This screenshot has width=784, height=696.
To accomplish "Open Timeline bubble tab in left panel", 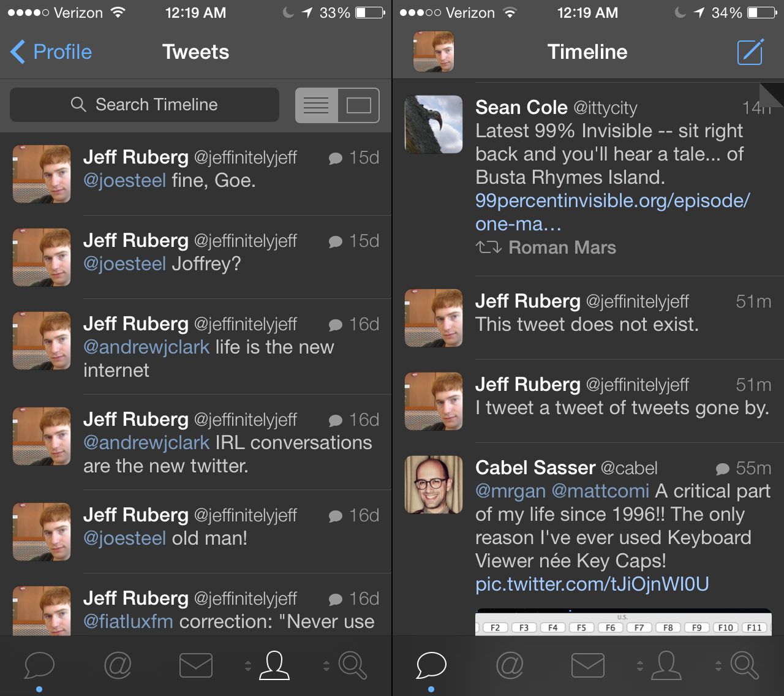I will (x=39, y=665).
